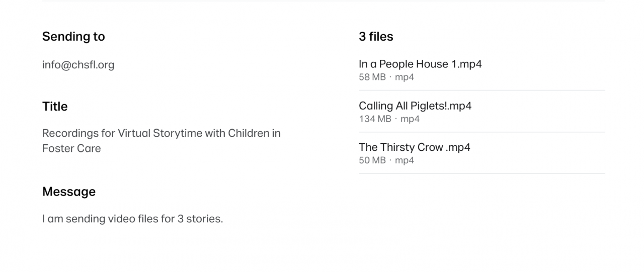Screen dimensions: 644x272
Task: Click the 58 MB file size label
Action: coord(372,77)
